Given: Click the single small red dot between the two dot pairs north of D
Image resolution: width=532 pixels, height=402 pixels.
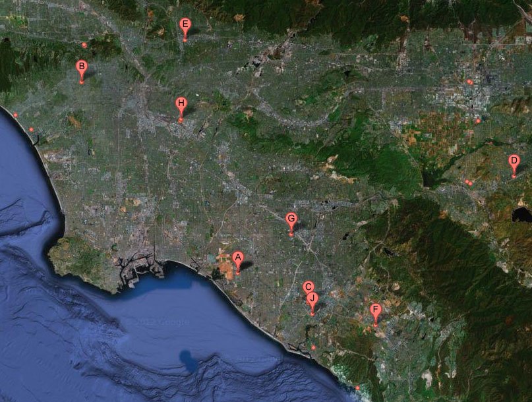Looking at the screenshot, I should pyautogui.click(x=478, y=121).
